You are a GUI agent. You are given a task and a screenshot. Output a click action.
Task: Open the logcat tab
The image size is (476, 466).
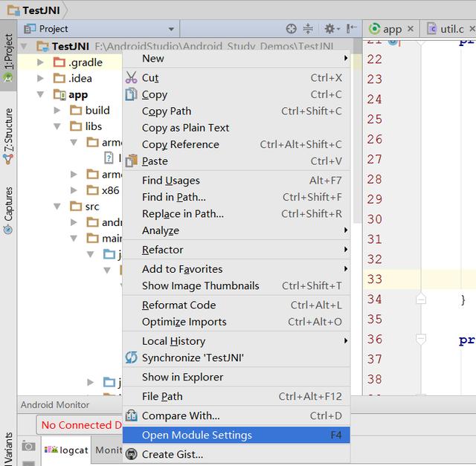pyautogui.click(x=66, y=450)
